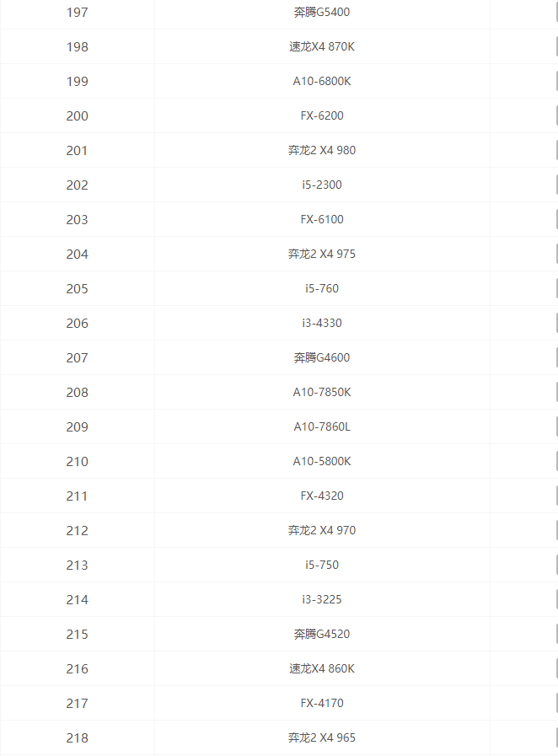Image resolution: width=558 pixels, height=756 pixels.
Task: Click the FX-6200 processor name
Action: (322, 116)
